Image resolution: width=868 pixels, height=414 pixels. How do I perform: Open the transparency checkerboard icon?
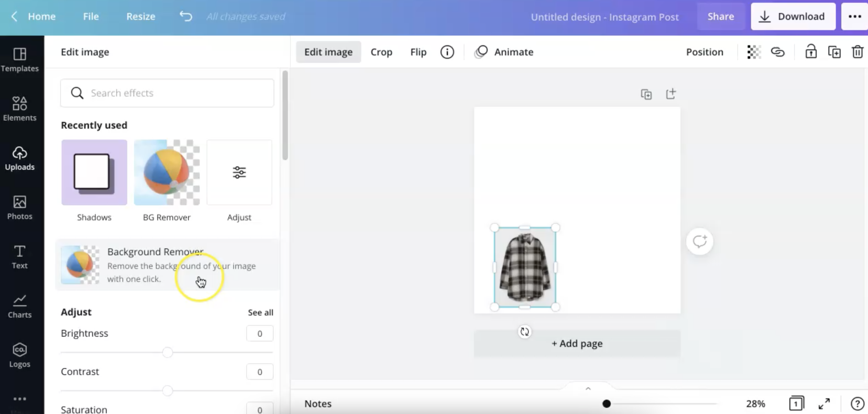coord(753,52)
